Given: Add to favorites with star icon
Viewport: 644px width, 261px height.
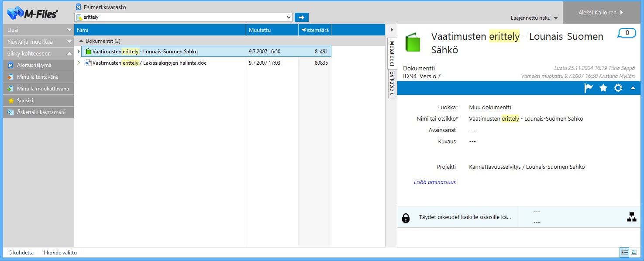Looking at the screenshot, I should [x=603, y=88].
